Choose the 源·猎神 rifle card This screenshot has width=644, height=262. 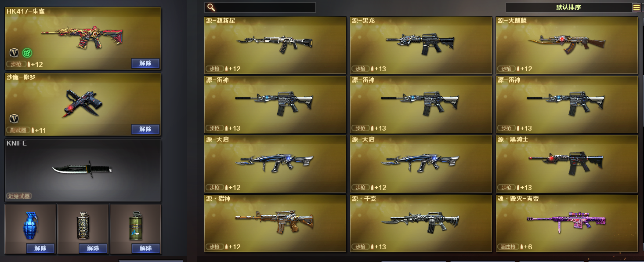pos(275,223)
